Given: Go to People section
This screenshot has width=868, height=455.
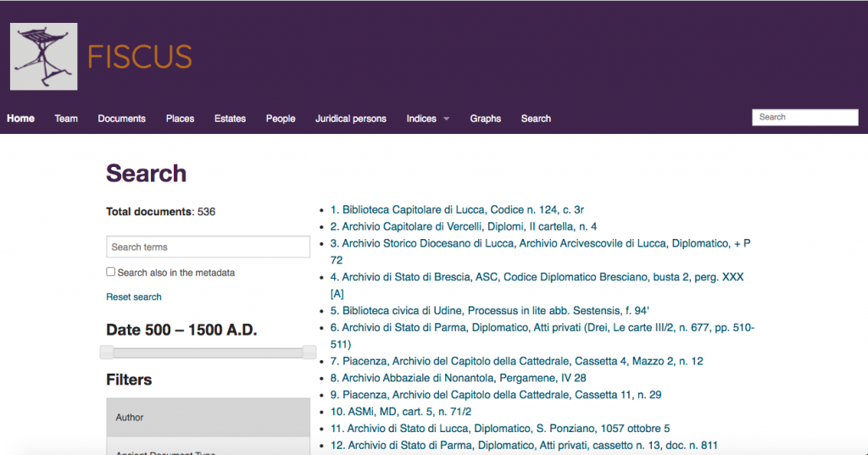Looking at the screenshot, I should 280,119.
